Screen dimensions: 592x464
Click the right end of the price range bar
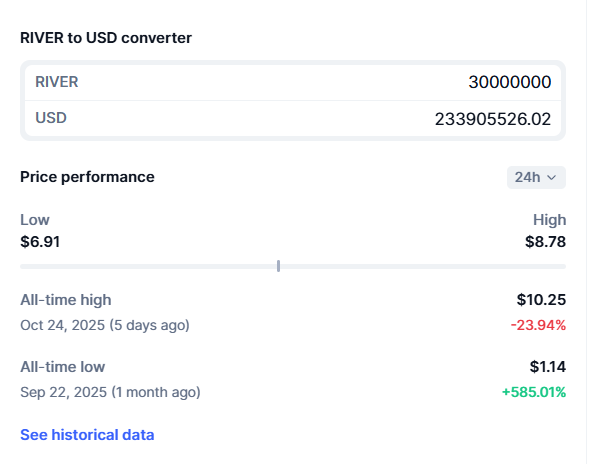(563, 267)
